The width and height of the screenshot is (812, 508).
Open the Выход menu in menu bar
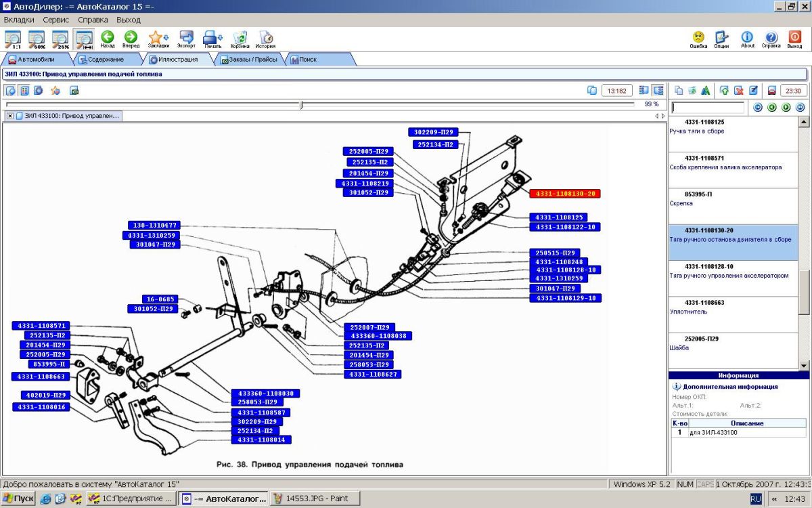pos(129,20)
